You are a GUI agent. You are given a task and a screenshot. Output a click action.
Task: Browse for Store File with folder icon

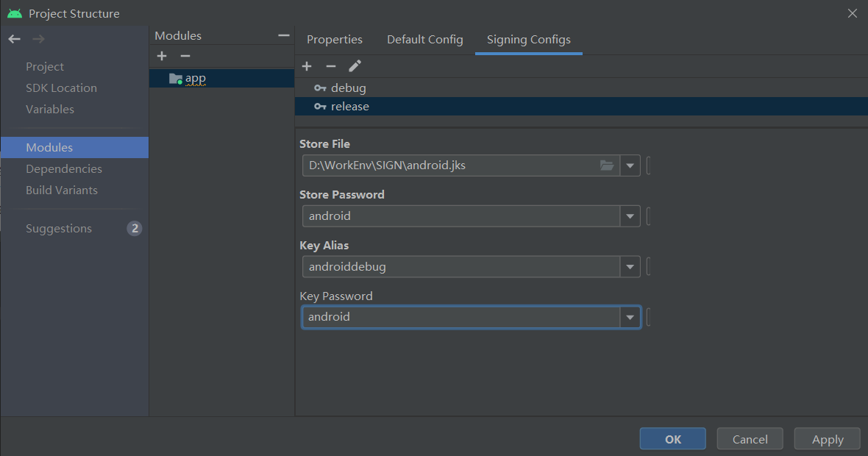coord(607,165)
